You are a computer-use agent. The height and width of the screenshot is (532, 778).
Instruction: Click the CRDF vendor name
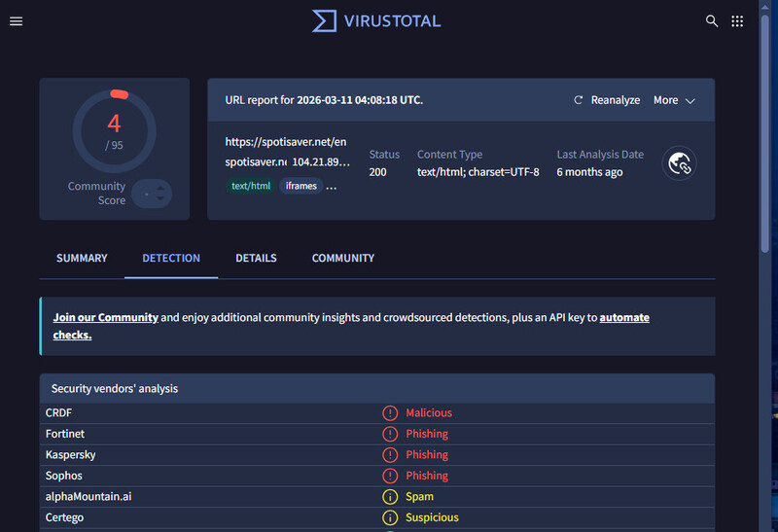[58, 413]
